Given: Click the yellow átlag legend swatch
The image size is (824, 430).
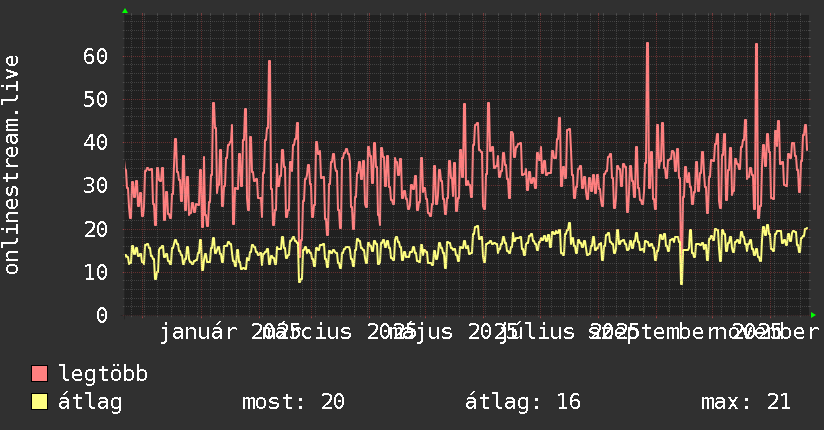Looking at the screenshot, I should point(39,401).
